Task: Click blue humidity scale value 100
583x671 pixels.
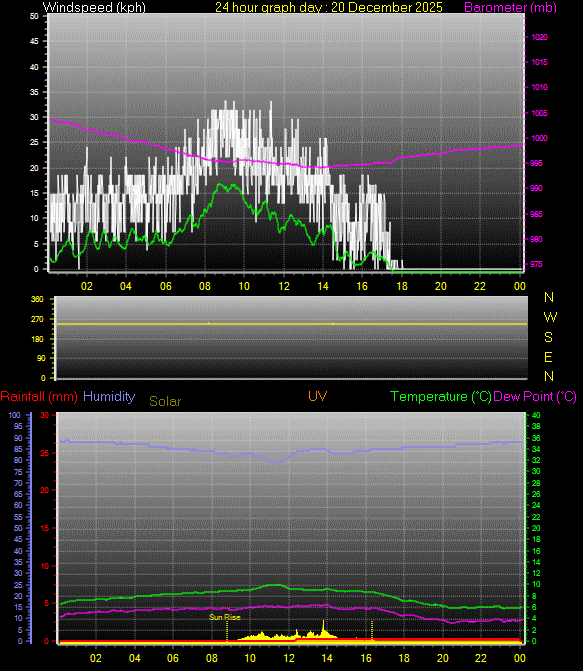Action: [x=15, y=416]
